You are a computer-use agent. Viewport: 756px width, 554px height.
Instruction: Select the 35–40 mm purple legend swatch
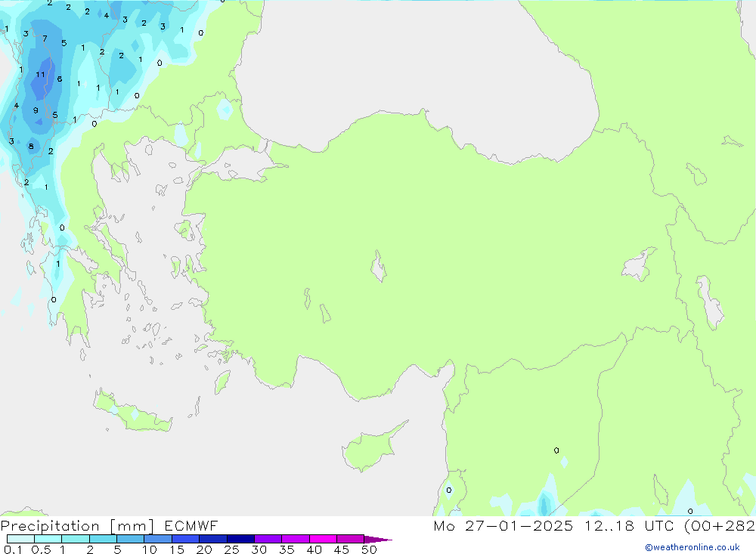(x=296, y=539)
